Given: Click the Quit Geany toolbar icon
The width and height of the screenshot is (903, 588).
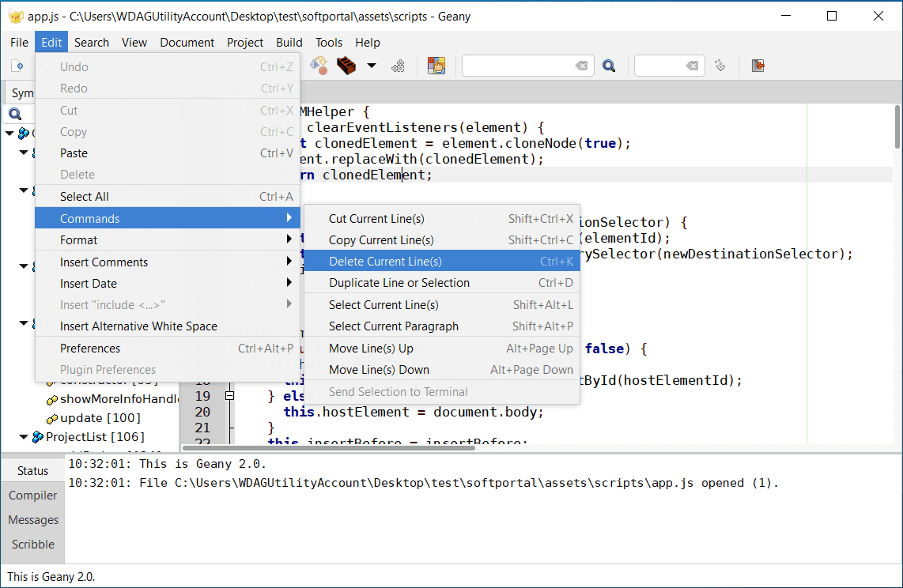Looking at the screenshot, I should 758,66.
